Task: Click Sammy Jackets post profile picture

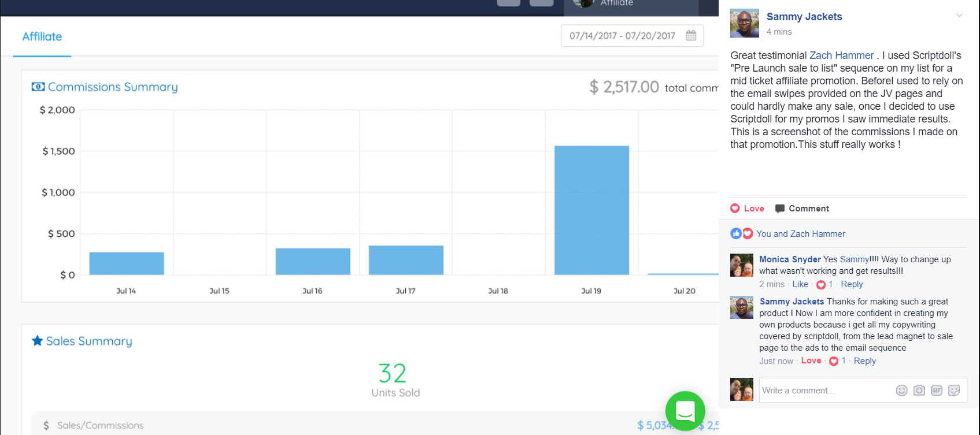Action: 745,23
